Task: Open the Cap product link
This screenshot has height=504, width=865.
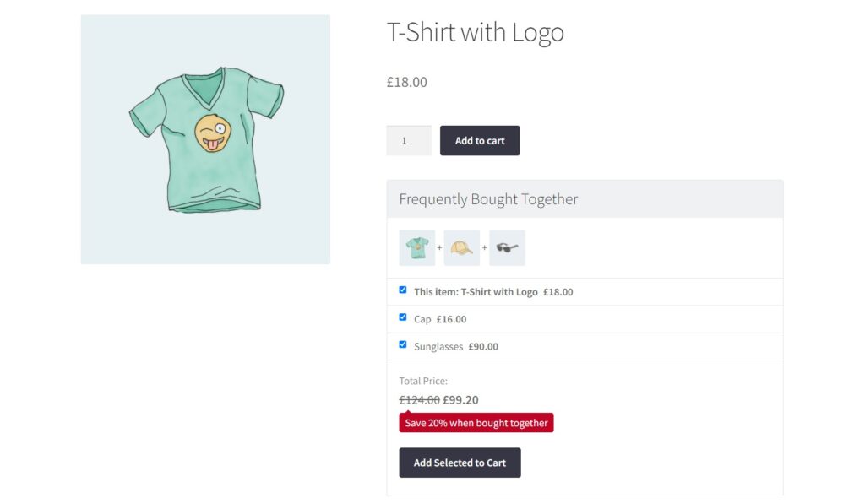Action: [x=421, y=318]
